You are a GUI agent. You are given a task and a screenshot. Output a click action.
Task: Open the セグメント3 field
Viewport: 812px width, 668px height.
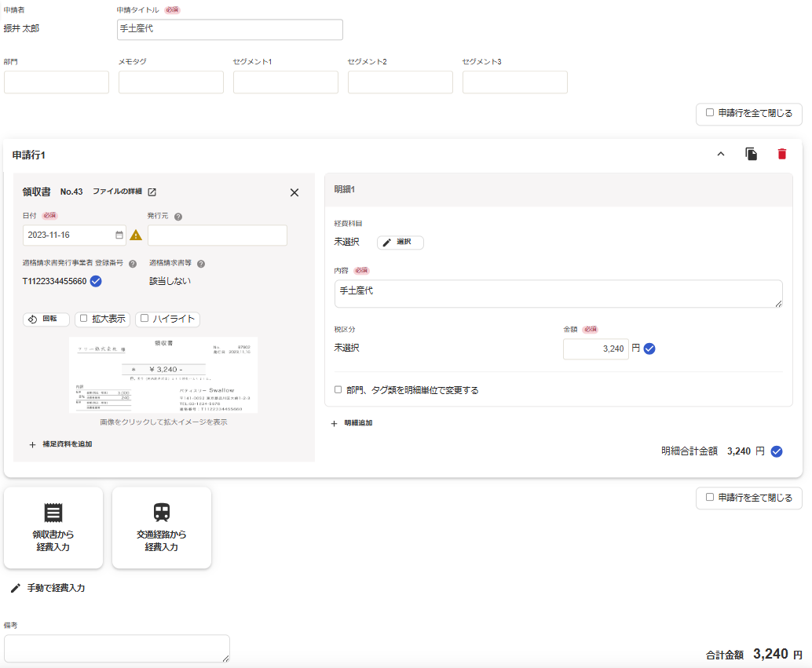click(514, 82)
